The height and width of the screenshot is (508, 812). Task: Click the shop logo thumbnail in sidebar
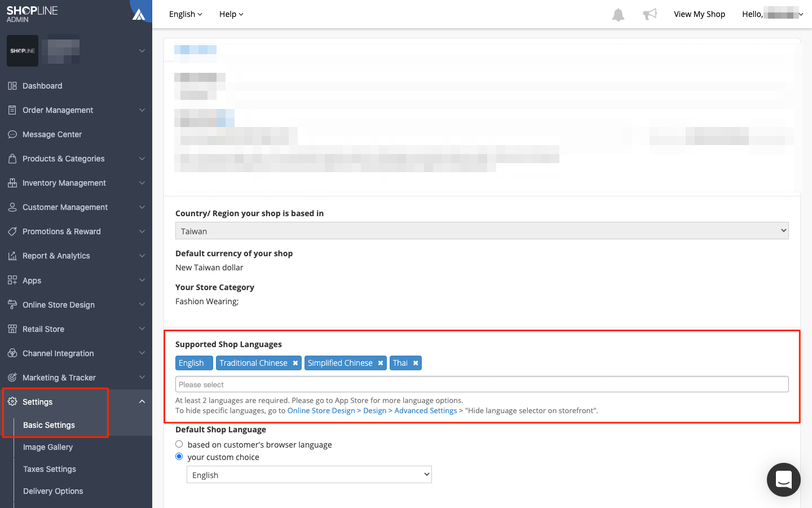(23, 51)
